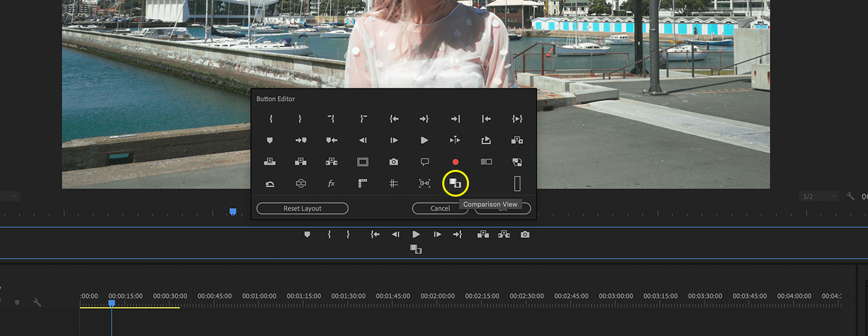The width and height of the screenshot is (868, 336).
Task: Play the sequence from the transport bar
Action: 416,235
